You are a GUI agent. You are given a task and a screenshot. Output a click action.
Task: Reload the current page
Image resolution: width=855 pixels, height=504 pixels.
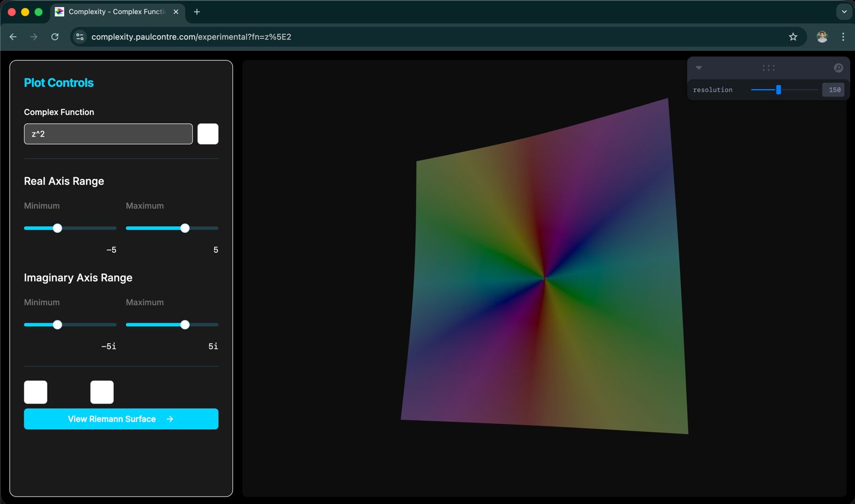(x=55, y=37)
